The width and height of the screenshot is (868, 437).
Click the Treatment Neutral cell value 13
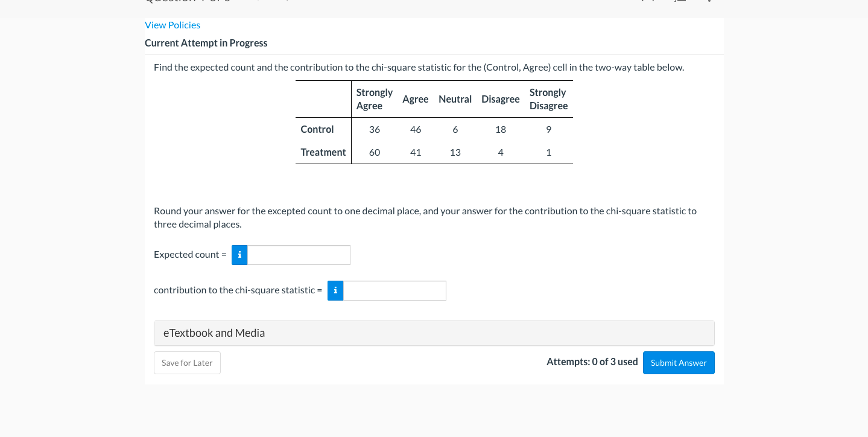coord(455,152)
